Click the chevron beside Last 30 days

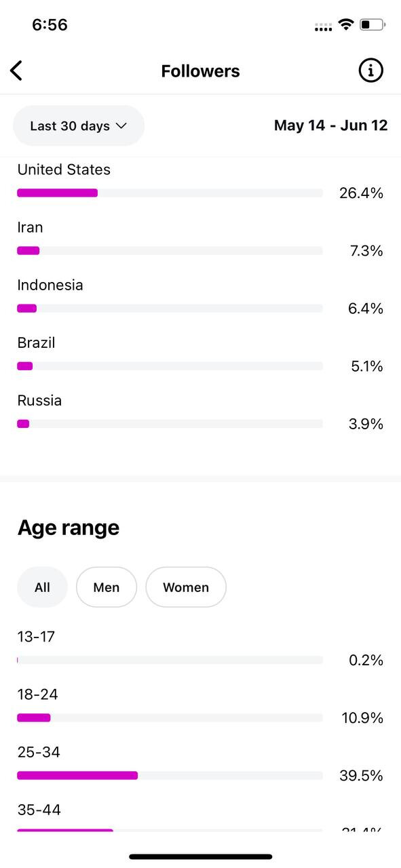tap(121, 125)
